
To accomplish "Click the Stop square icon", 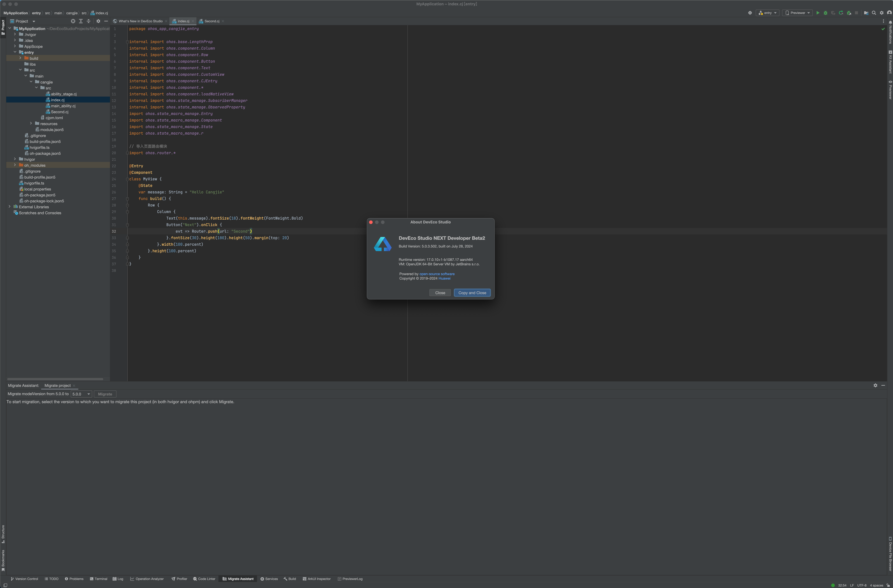I will [856, 13].
